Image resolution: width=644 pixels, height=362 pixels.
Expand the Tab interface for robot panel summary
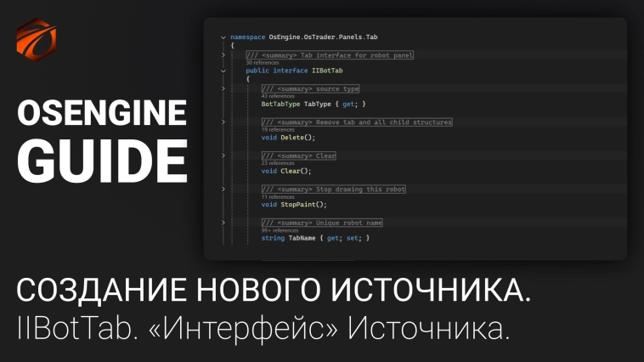(223, 54)
